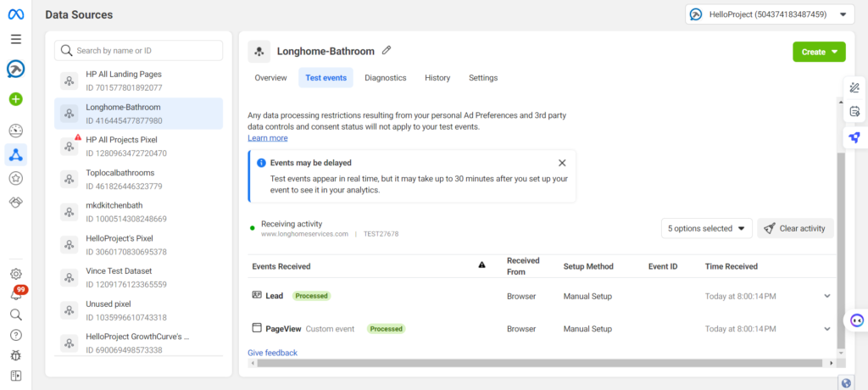Click the warning triangle column header icon
This screenshot has width=868, height=390.
[x=481, y=265]
